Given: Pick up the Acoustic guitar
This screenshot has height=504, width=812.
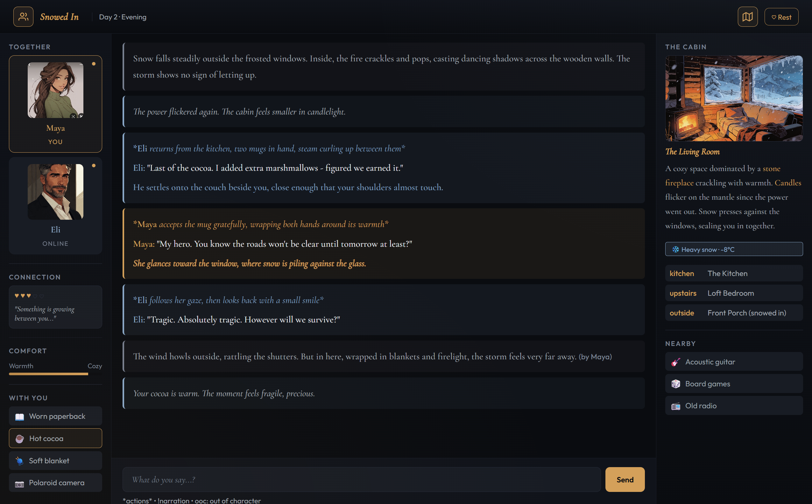Looking at the screenshot, I should [734, 362].
